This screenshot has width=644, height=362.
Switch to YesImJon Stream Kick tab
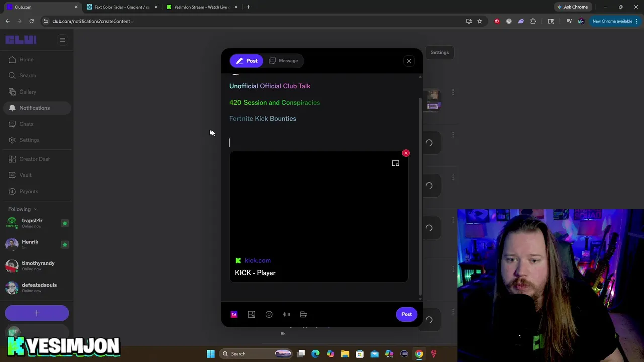pos(201,7)
